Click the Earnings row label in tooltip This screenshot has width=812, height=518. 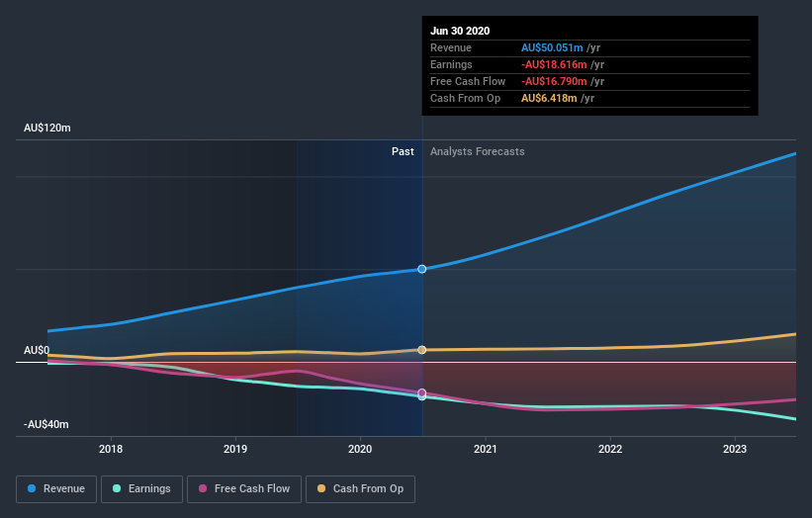452,64
